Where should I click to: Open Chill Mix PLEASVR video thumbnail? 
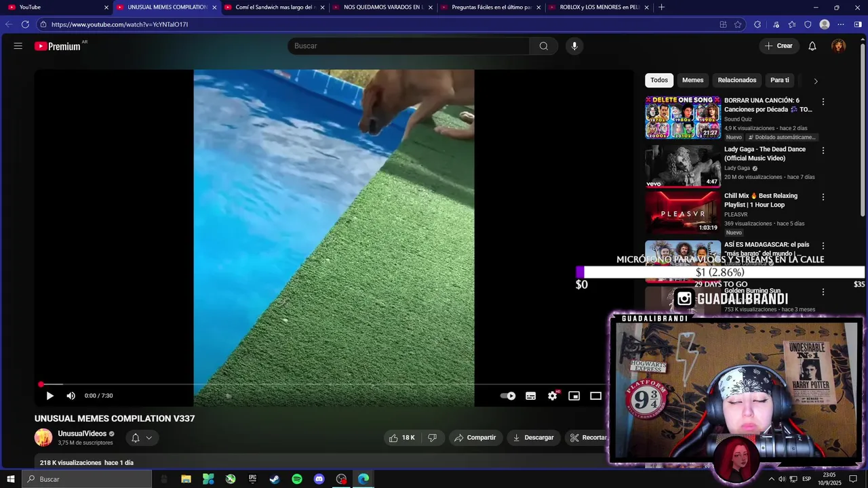click(x=683, y=213)
